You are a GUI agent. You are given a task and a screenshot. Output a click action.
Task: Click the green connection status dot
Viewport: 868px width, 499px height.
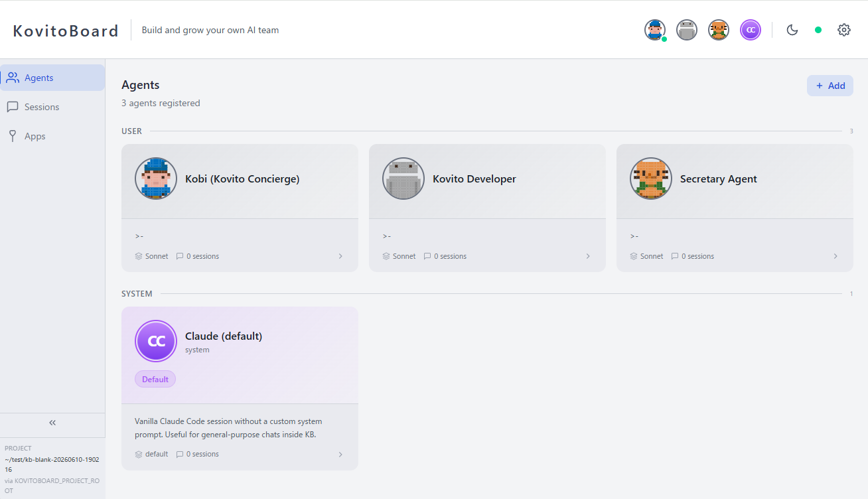(x=818, y=30)
